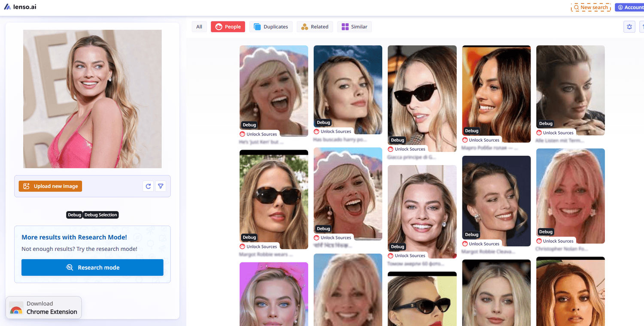Image resolution: width=644 pixels, height=326 pixels.
Task: Start a New search
Action: [x=591, y=7]
